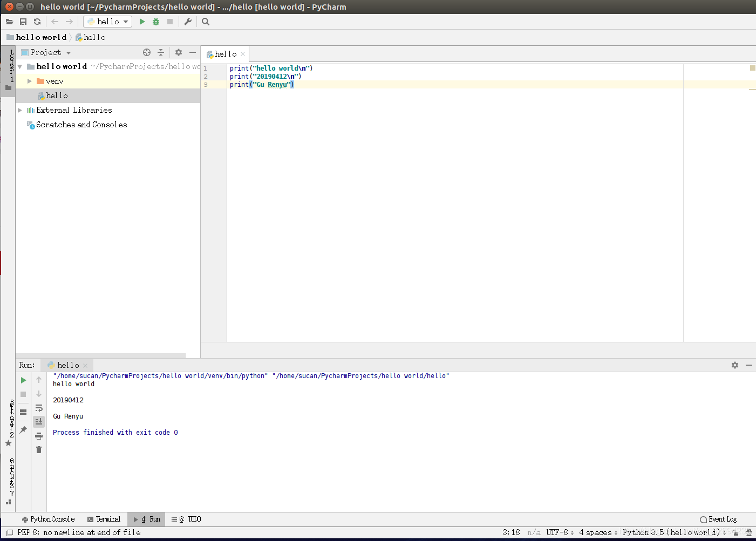Screen dimensions: 756x541
Task: Start debugging with the green bug icon
Action: click(156, 22)
